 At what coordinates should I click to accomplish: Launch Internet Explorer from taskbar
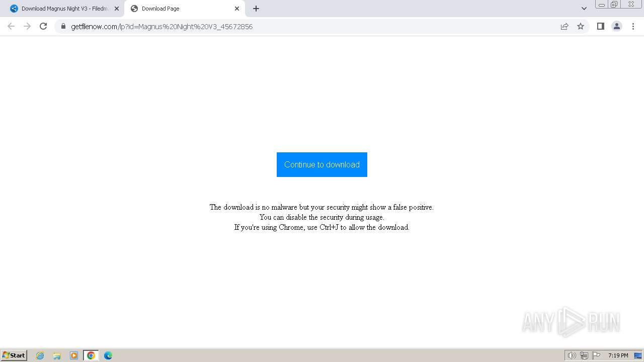point(40,355)
